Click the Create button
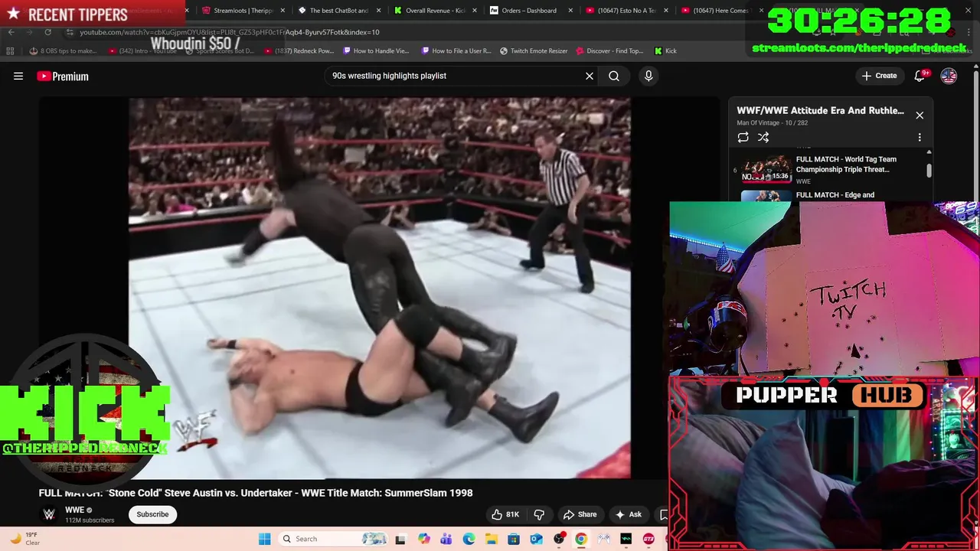 pos(879,76)
